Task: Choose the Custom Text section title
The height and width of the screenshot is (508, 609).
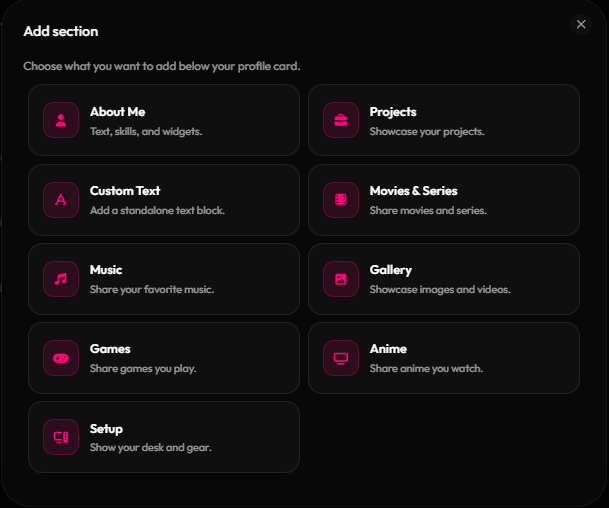Action: (x=125, y=191)
